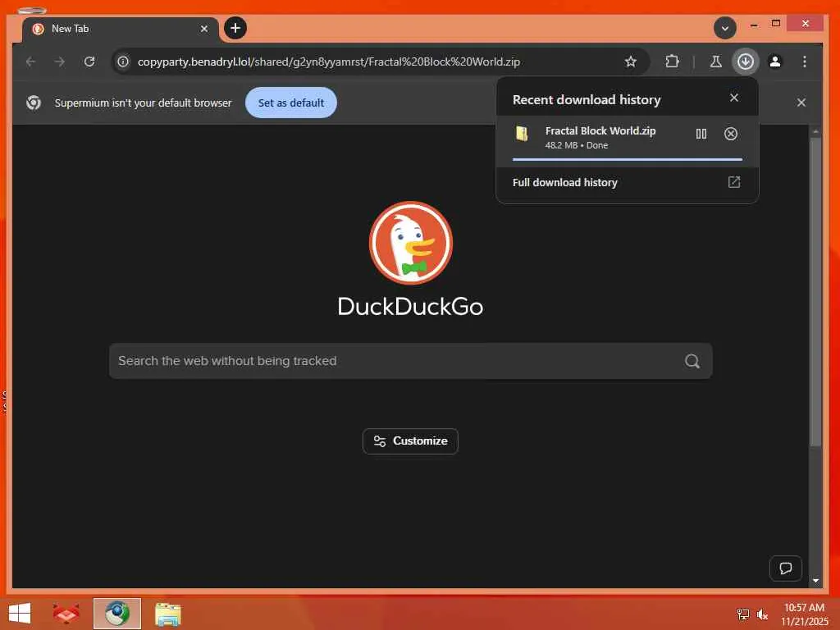Select the New Tab tab
The height and width of the screenshot is (630, 840).
[x=121, y=29]
